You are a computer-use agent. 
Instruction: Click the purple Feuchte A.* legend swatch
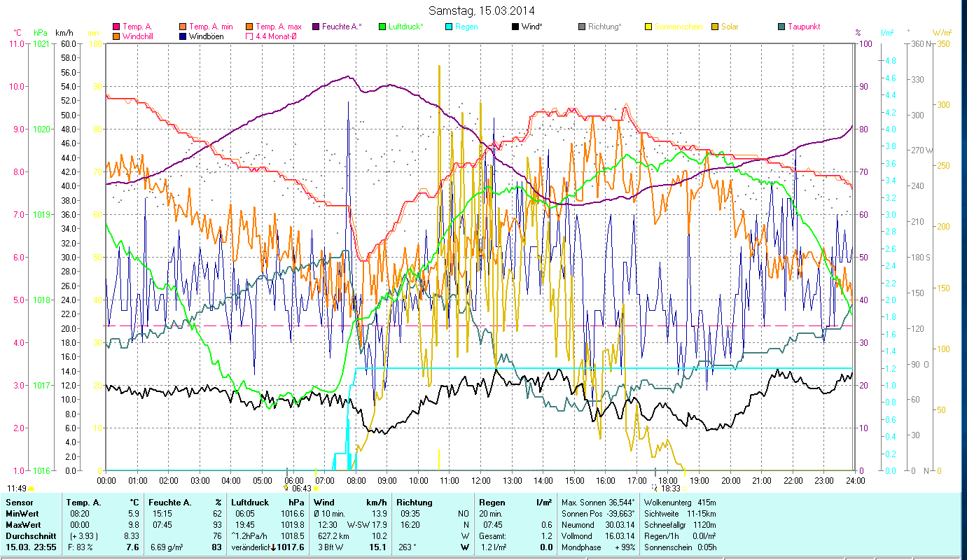click(x=316, y=27)
